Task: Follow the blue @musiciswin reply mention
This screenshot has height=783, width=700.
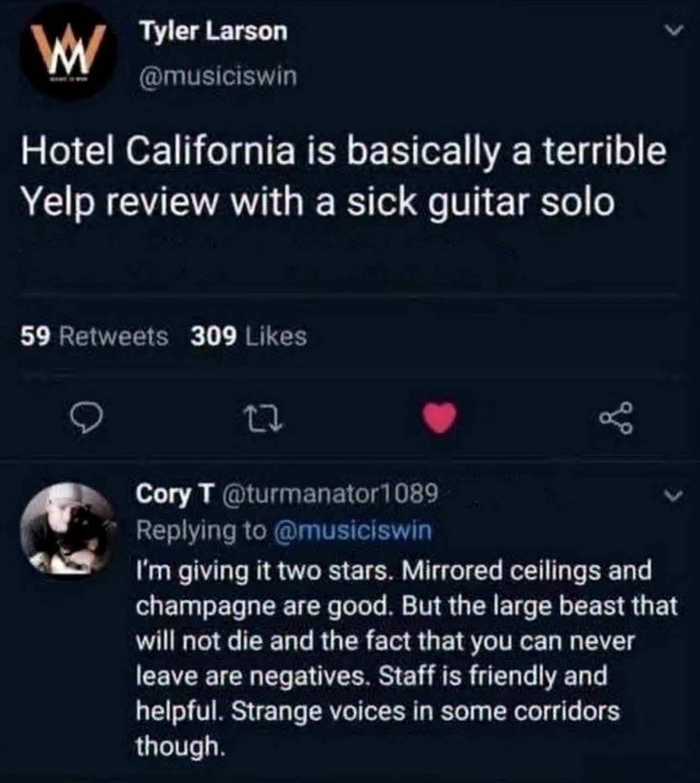Action: click(352, 530)
